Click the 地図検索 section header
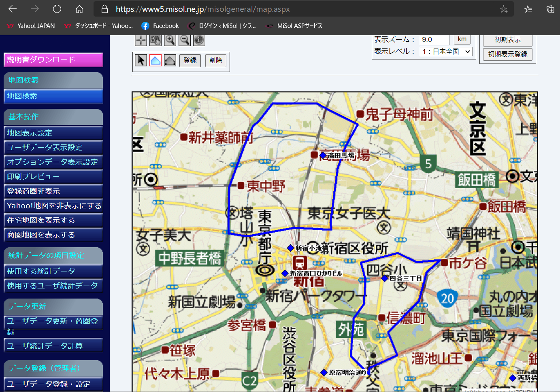This screenshot has height=392, width=560. pos(53,81)
